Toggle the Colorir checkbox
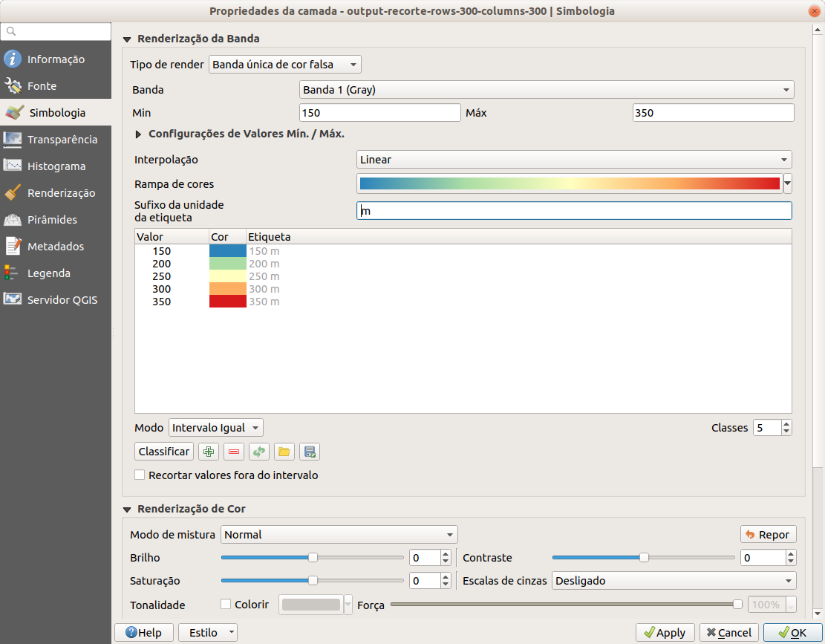Image resolution: width=825 pixels, height=644 pixels. tap(226, 605)
